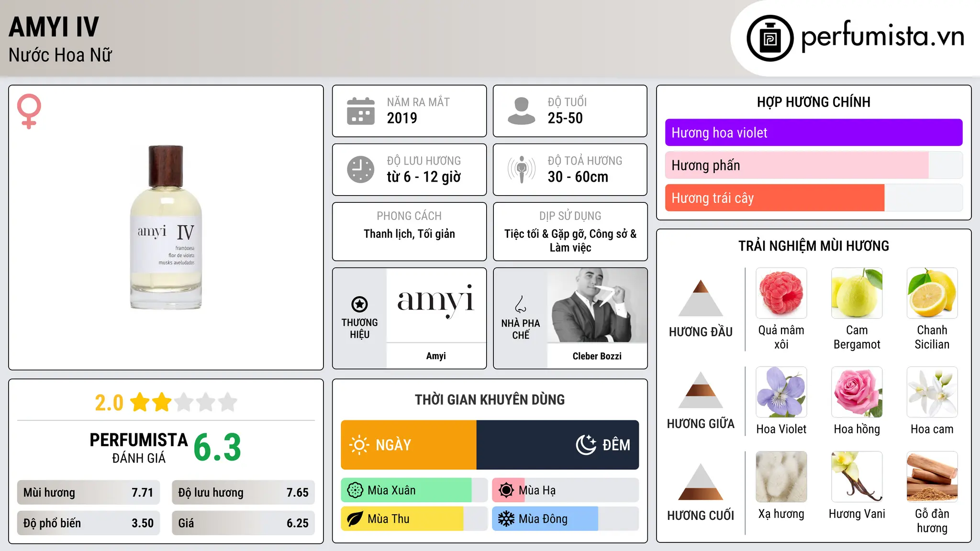Click the Mùa Hạ season bar

566,490
